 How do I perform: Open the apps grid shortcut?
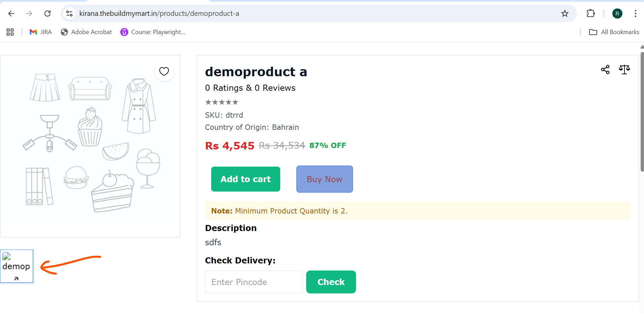(10, 32)
